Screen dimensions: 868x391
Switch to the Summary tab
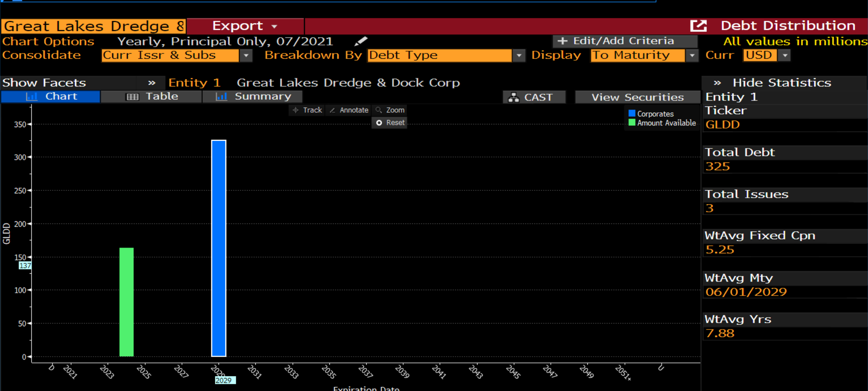[253, 96]
